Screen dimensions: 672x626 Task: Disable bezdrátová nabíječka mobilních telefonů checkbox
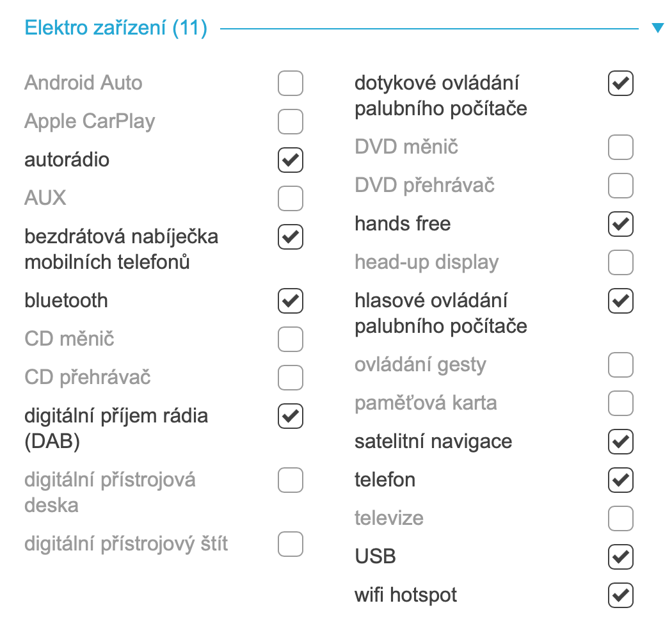click(x=291, y=237)
